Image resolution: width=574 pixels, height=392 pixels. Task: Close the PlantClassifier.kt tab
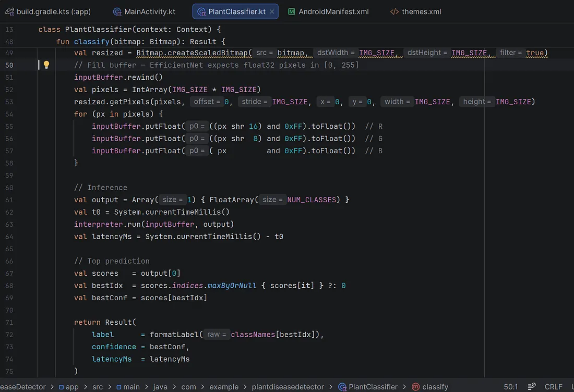pyautogui.click(x=272, y=11)
